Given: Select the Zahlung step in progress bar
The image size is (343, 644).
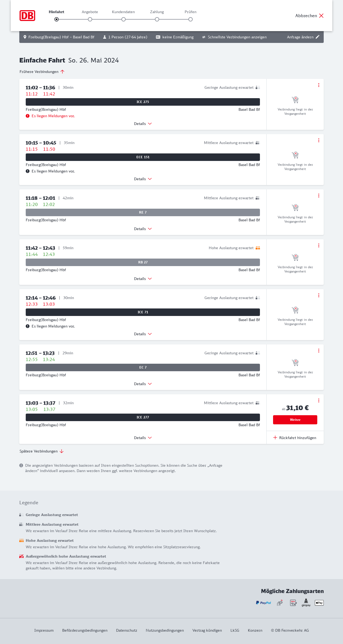Looking at the screenshot, I should 157,19.
